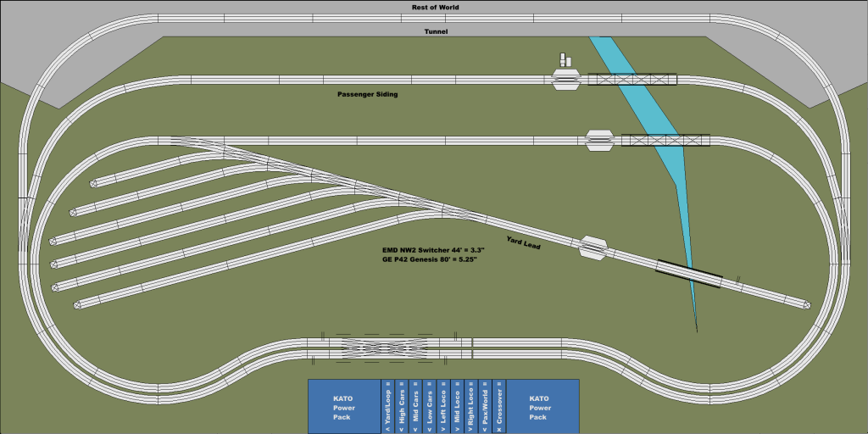Toggle the Yard/Loop switch on the control panel
The height and width of the screenshot is (434, 868).
pyautogui.click(x=387, y=406)
